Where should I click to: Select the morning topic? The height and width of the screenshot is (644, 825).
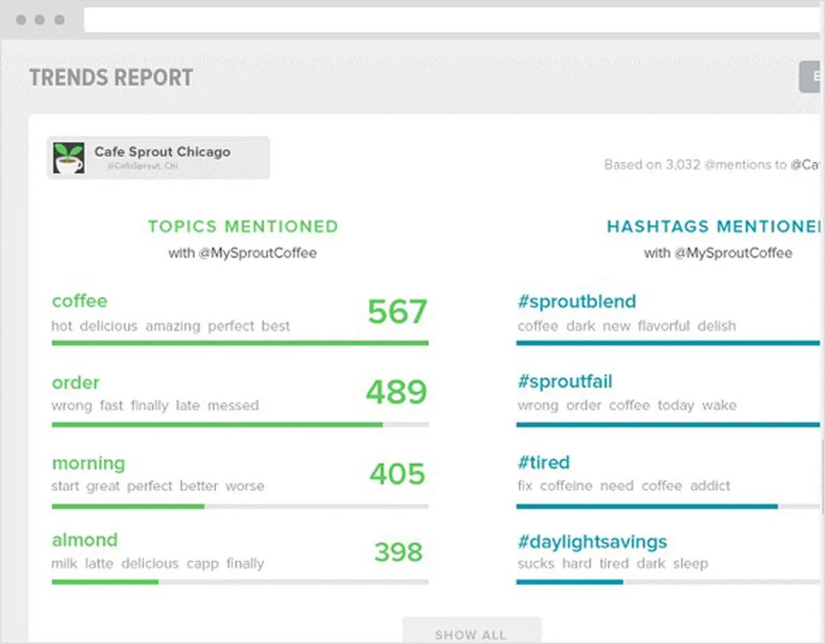[89, 463]
